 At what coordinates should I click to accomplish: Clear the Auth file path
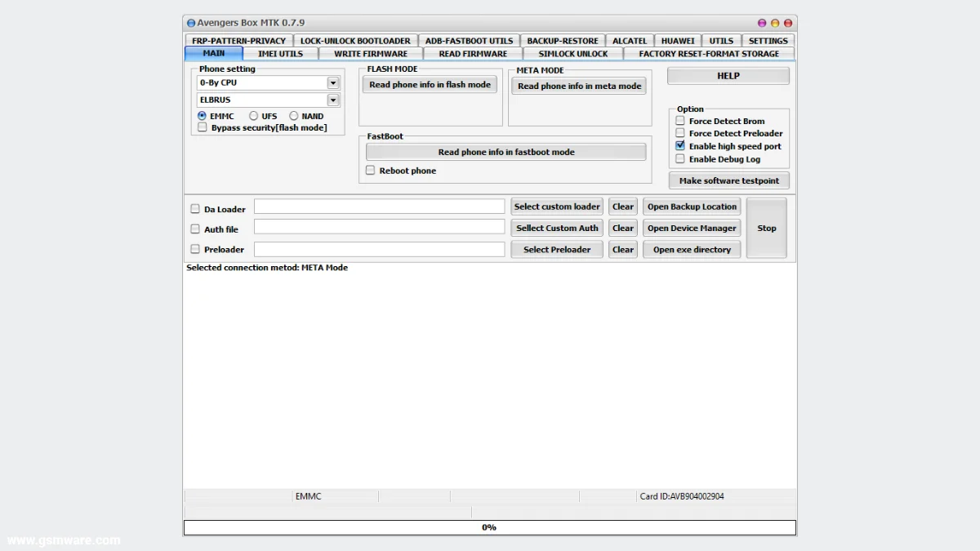coord(623,228)
